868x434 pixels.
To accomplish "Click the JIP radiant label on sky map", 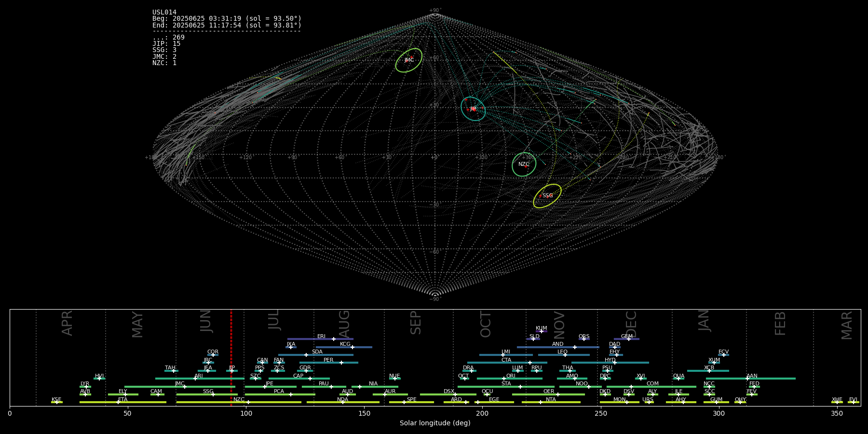I will pyautogui.click(x=473, y=109).
